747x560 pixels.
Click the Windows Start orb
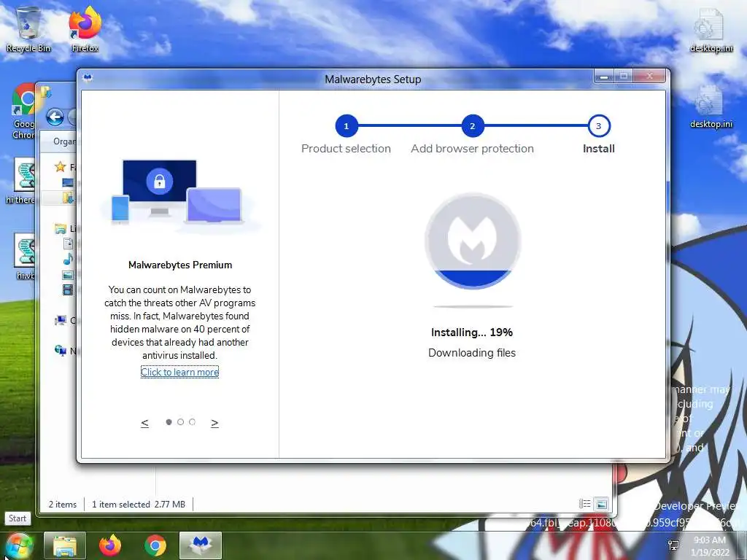point(18,545)
